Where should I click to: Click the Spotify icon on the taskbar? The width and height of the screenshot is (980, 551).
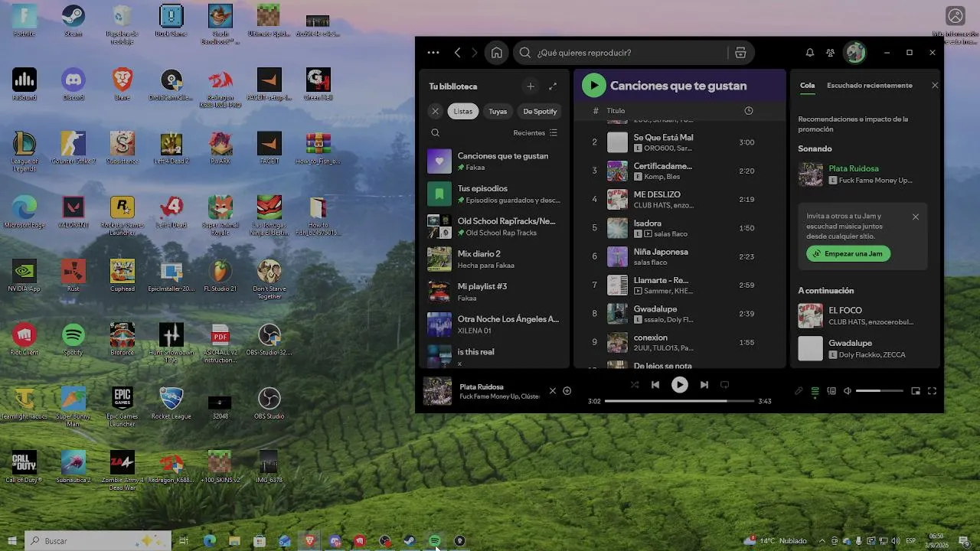tap(435, 541)
